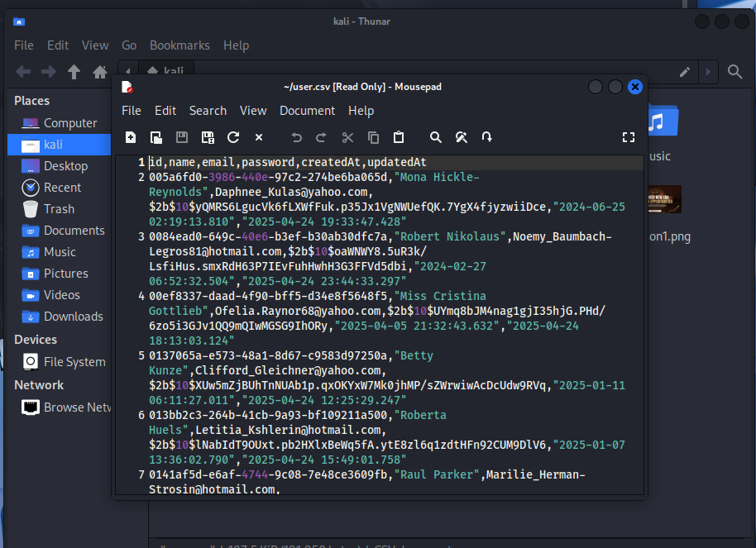Screen dimensions: 756x548
Task: Click the path bar left scroll arrow
Action: click(127, 72)
